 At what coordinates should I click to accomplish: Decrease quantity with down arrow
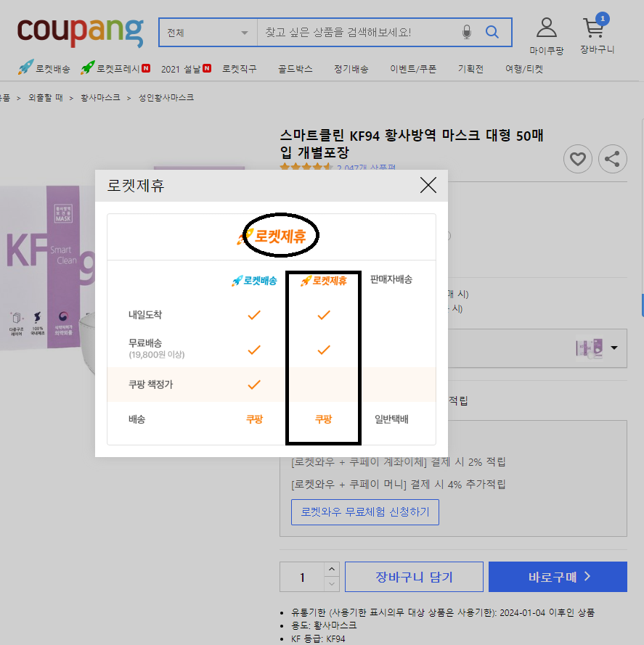click(332, 584)
